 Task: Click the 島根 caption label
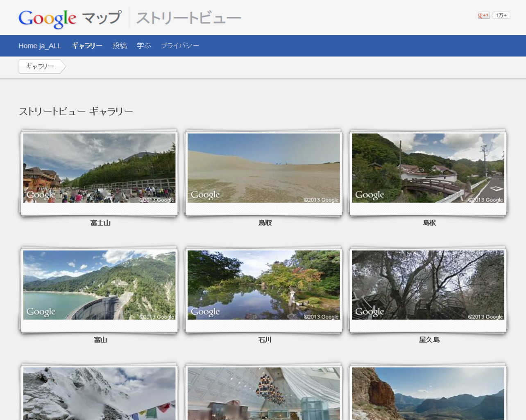(x=429, y=223)
